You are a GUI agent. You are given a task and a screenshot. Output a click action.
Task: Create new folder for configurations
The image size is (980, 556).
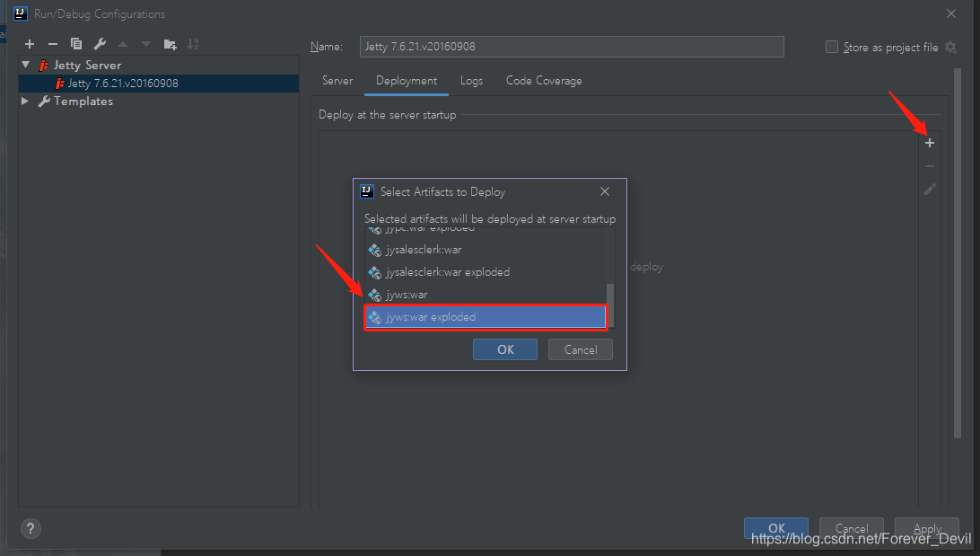(170, 44)
